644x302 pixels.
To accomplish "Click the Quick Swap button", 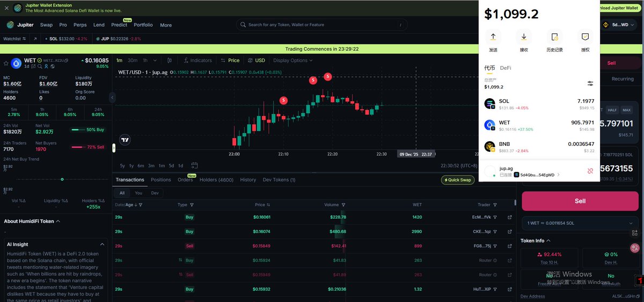I will tap(458, 180).
